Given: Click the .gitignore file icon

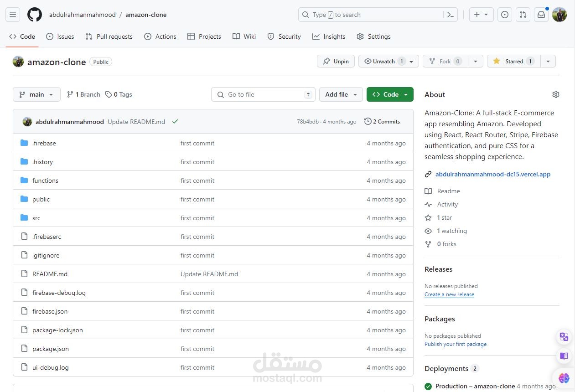Looking at the screenshot, I should tap(24, 255).
